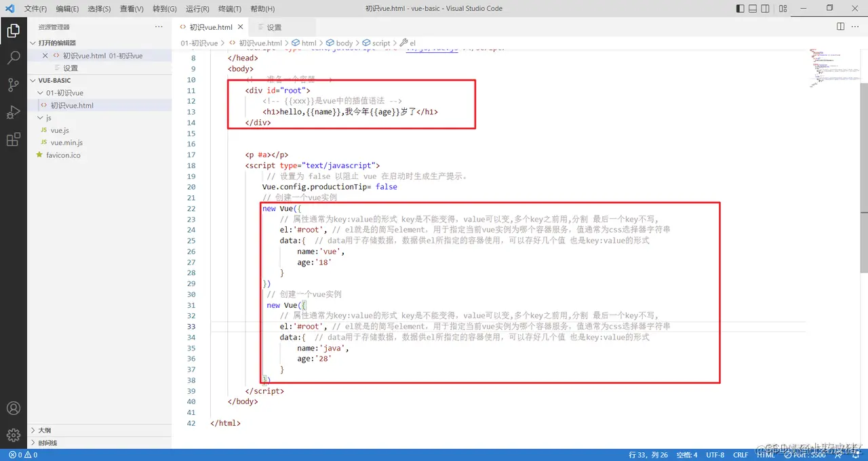This screenshot has height=461, width=868.
Task: Open 查看(V) menu
Action: (132, 9)
